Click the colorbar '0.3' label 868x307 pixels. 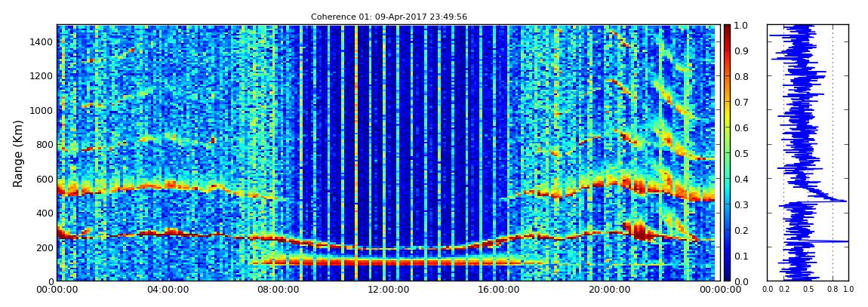[740, 204]
